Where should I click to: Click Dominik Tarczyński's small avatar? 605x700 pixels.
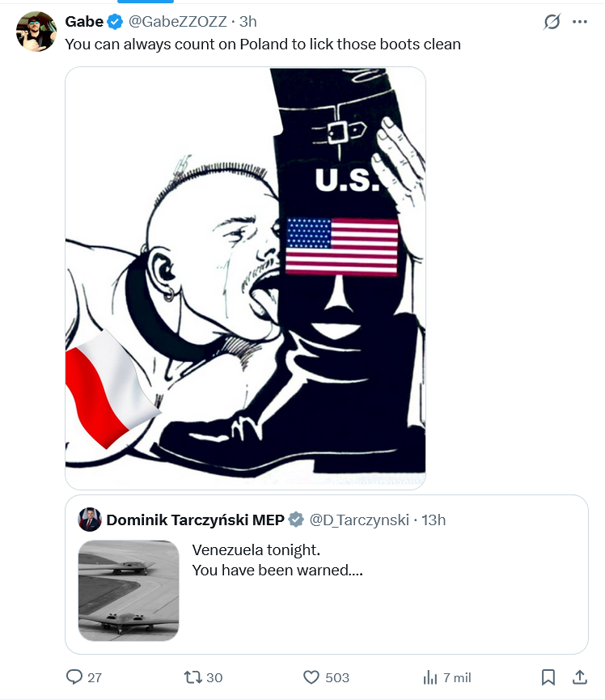90,520
